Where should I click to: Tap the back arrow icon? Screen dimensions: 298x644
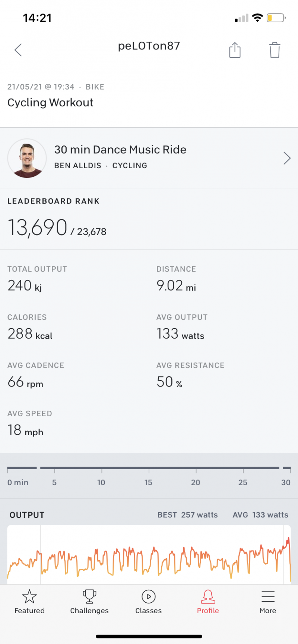tap(18, 50)
